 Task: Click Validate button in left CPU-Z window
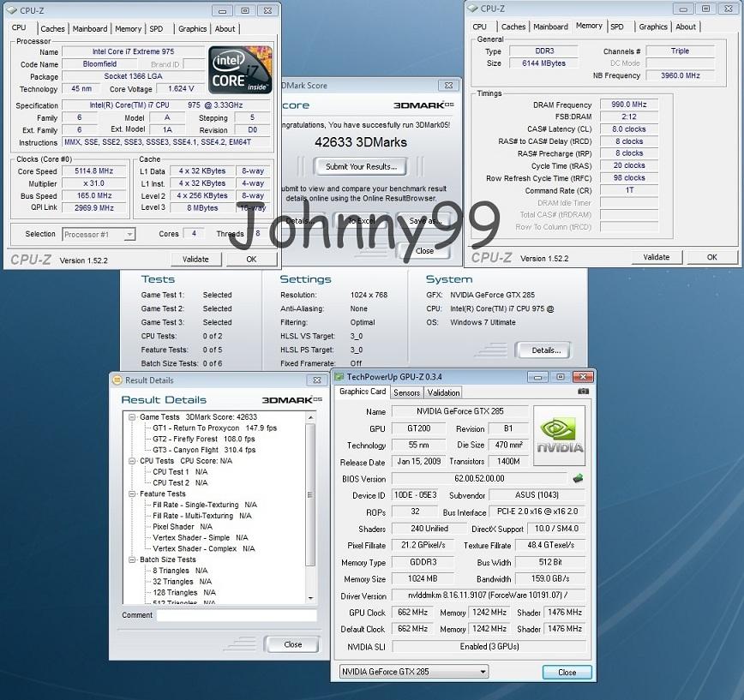[x=195, y=259]
